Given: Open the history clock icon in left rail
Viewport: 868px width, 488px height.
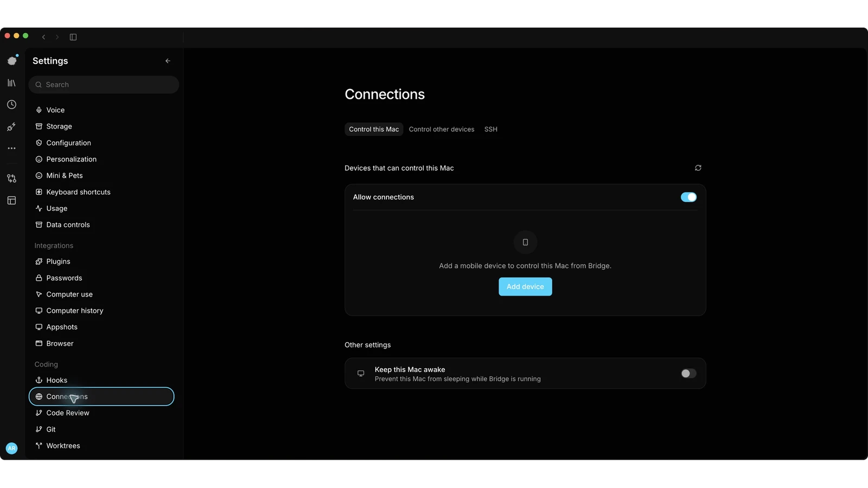Looking at the screenshot, I should coord(11,105).
